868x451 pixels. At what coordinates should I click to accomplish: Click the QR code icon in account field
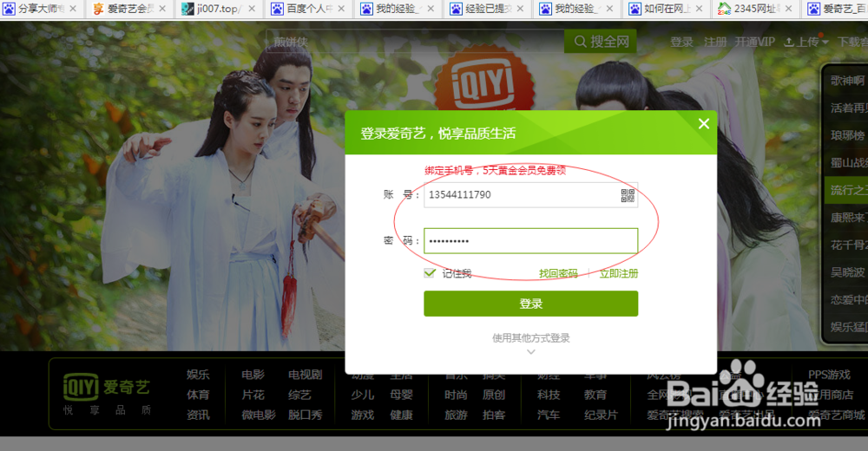628,195
